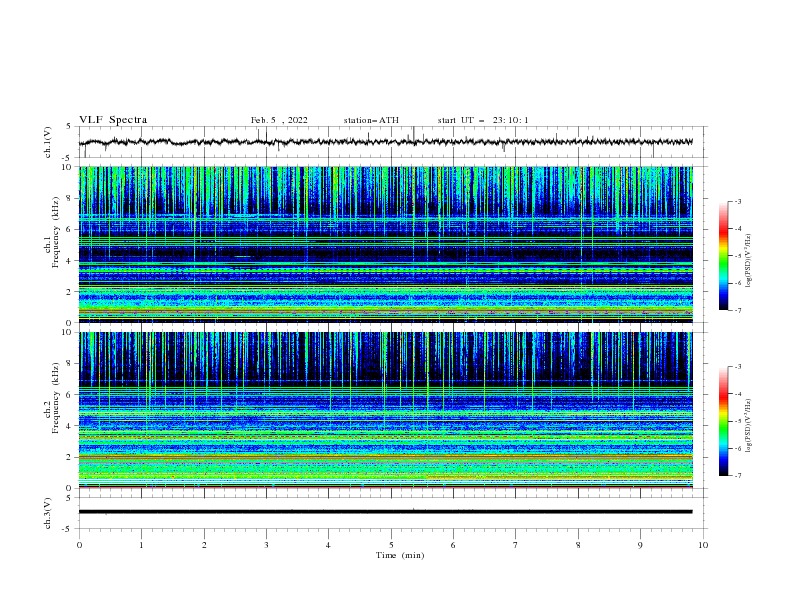Screen dimensions: 792x612
Task: Select the ch.2 "Frequency (kHz)" axis label
Action: [56, 398]
